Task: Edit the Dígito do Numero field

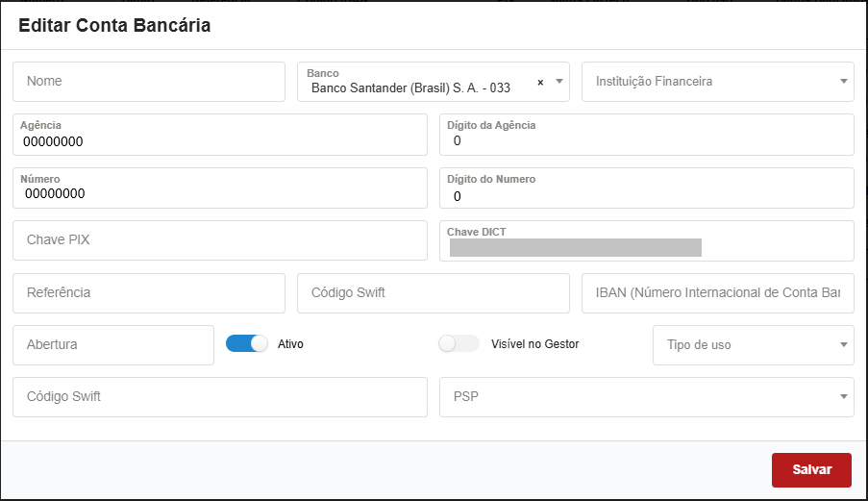Action: [x=646, y=195]
